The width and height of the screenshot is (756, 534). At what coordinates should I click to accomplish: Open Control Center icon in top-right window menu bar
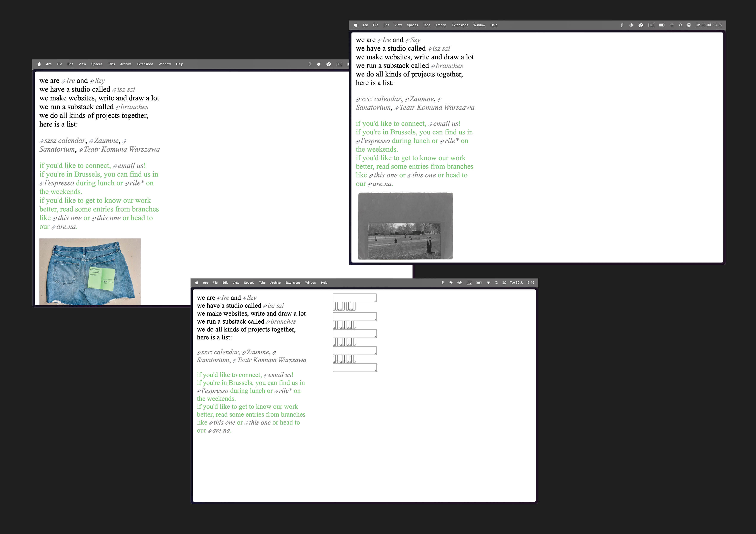[x=689, y=25]
